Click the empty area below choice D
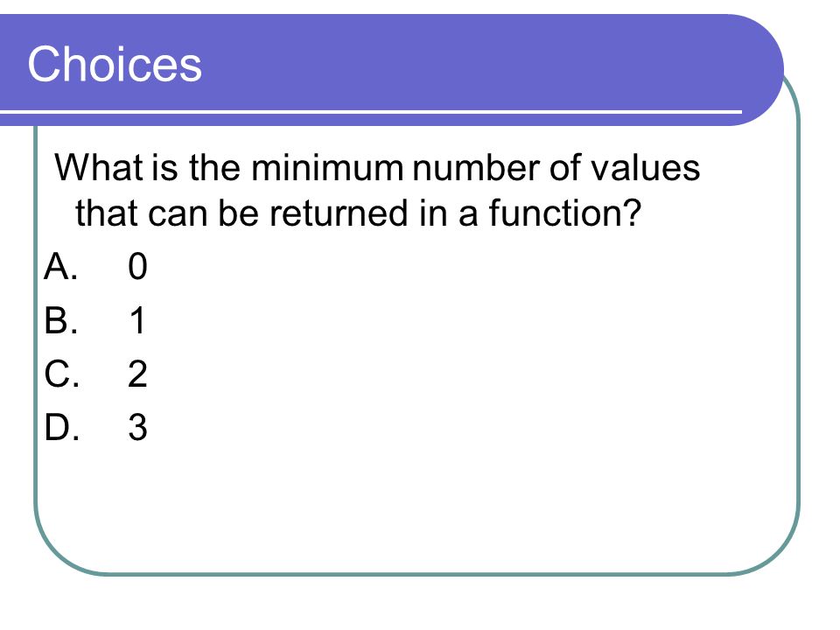The image size is (840, 630). coord(375,504)
